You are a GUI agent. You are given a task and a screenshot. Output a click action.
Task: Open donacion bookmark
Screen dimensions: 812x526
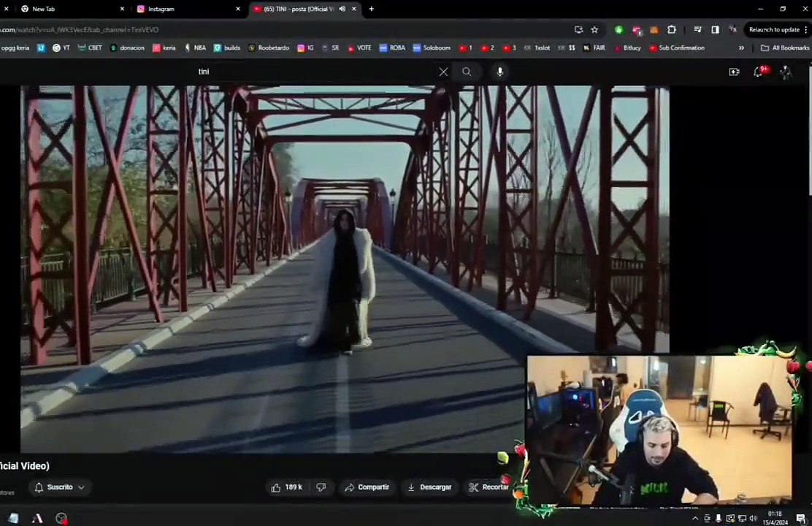pos(127,47)
